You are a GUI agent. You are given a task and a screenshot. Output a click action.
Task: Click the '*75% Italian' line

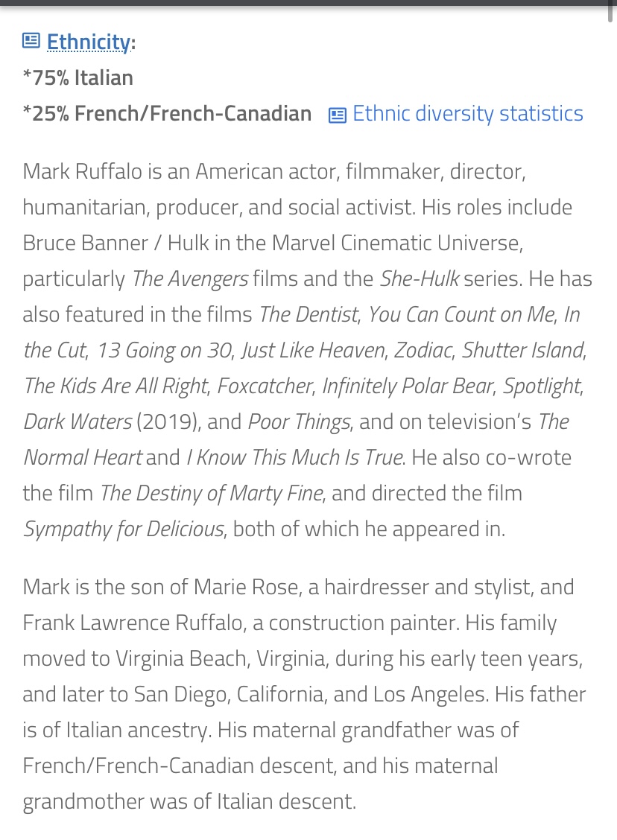pyautogui.click(x=77, y=77)
